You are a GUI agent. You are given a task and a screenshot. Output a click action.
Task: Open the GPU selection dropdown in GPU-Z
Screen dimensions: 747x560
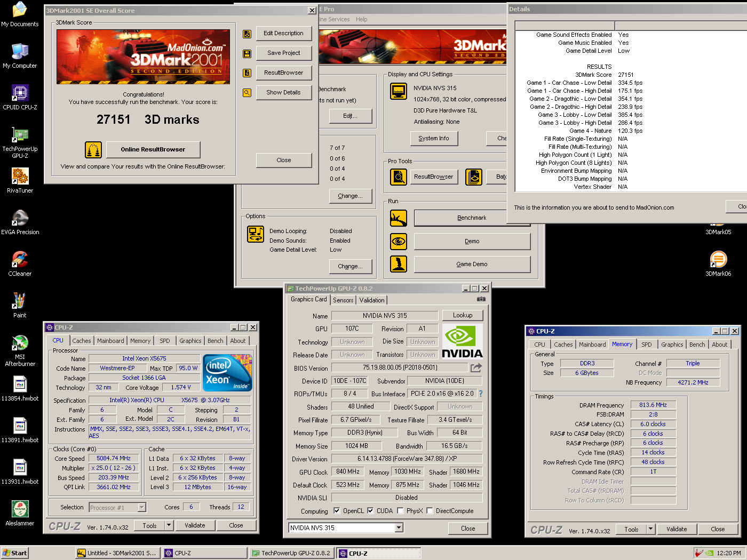[399, 528]
